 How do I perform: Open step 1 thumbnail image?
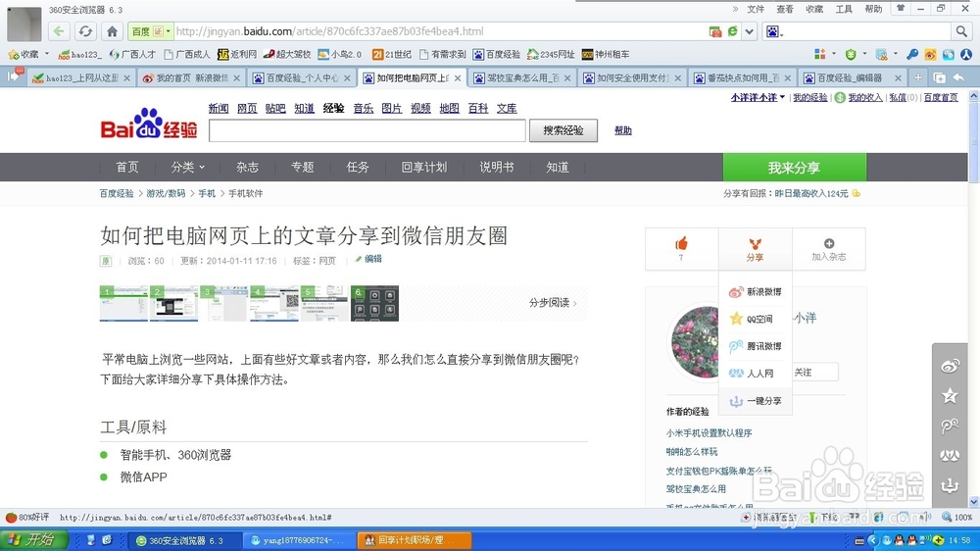123,303
